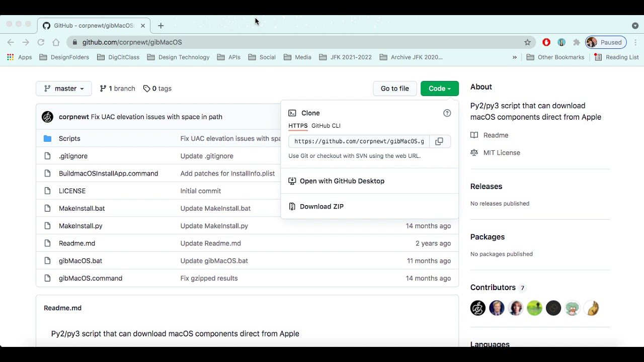Open the gibMacOS.bat file
Screen dimensions: 644x362
[x=80, y=261]
